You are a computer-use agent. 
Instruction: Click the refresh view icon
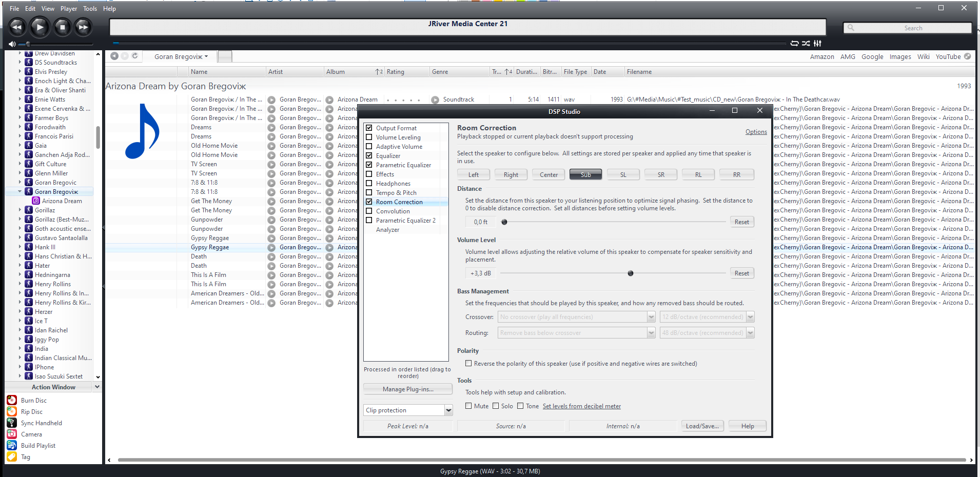(x=135, y=56)
